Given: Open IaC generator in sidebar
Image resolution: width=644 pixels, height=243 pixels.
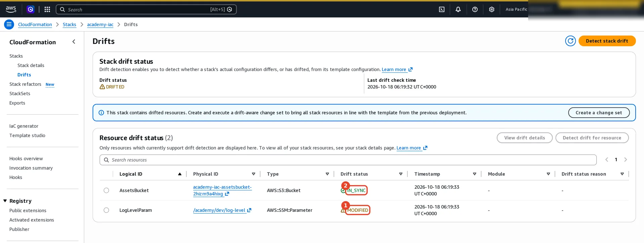Looking at the screenshot, I should pyautogui.click(x=24, y=126).
